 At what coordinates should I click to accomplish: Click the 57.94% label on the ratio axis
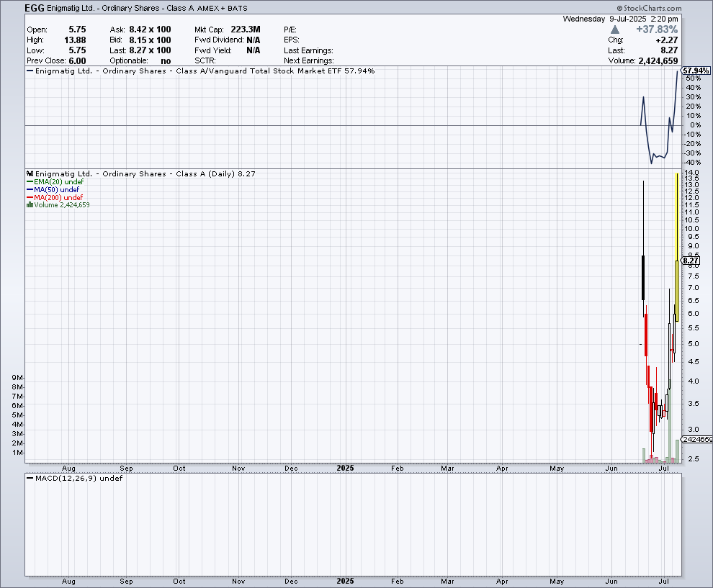coord(696,71)
